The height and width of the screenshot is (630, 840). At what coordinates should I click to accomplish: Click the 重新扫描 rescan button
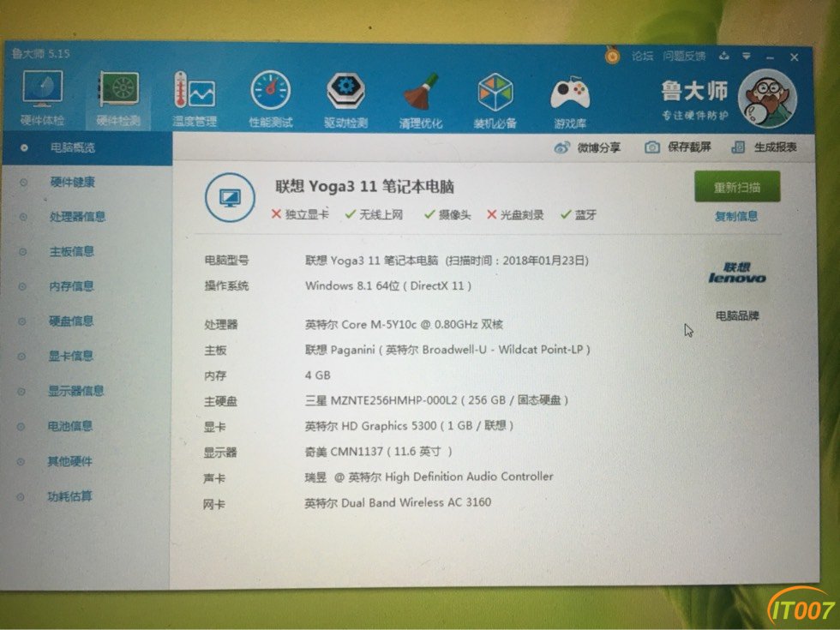tap(737, 187)
